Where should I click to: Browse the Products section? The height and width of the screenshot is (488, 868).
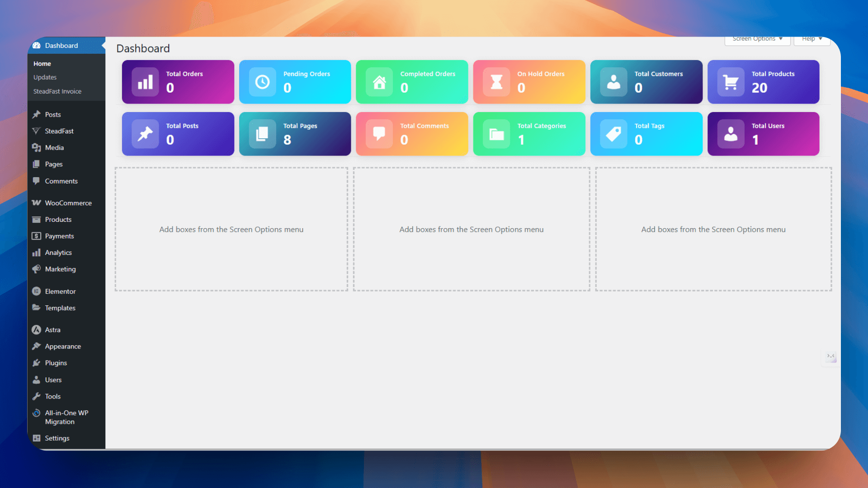[58, 219]
